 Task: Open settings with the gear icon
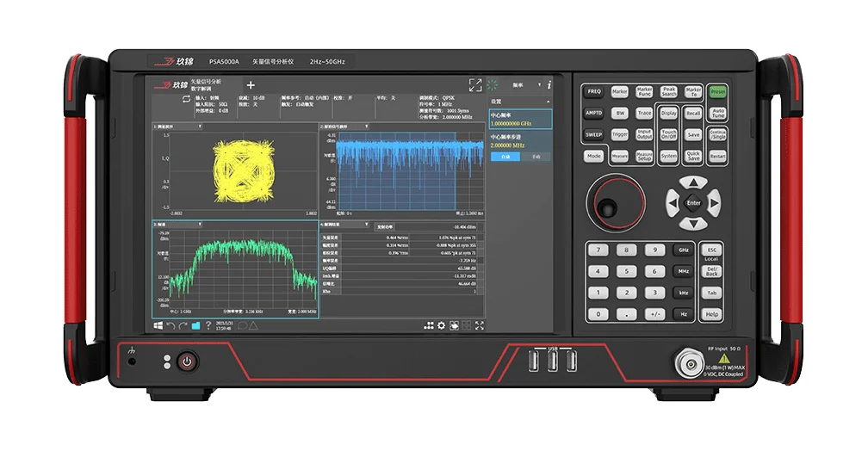click(441, 325)
